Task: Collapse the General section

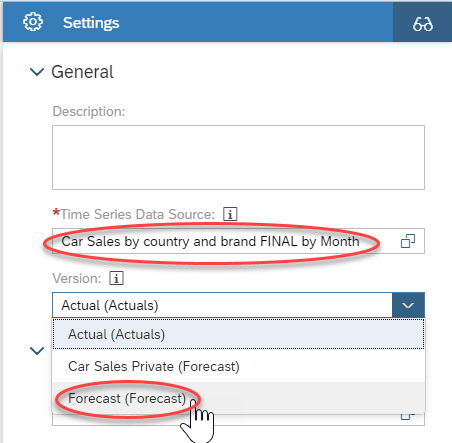Action: pos(37,72)
